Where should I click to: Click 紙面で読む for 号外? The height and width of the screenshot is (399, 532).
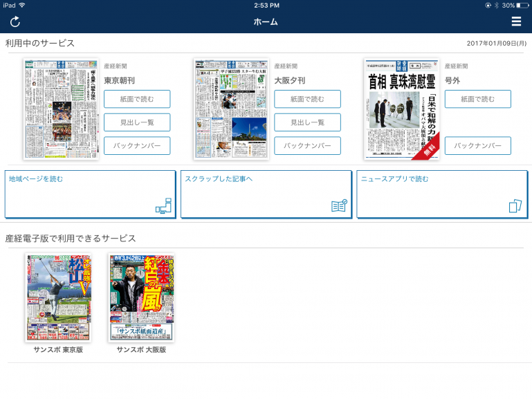point(478,99)
